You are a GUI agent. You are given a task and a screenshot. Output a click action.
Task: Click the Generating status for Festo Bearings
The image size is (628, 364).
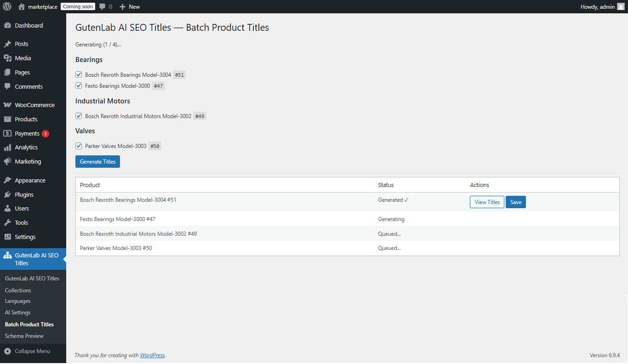pyautogui.click(x=391, y=219)
